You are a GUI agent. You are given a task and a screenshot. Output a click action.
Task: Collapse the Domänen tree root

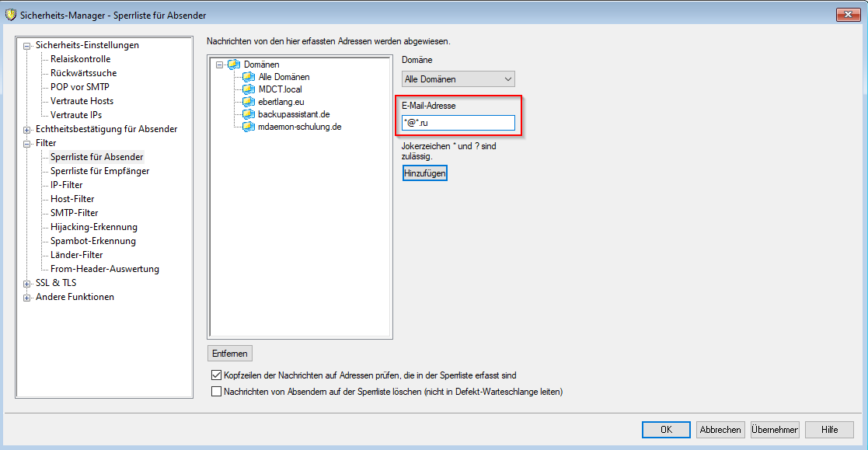coord(220,65)
